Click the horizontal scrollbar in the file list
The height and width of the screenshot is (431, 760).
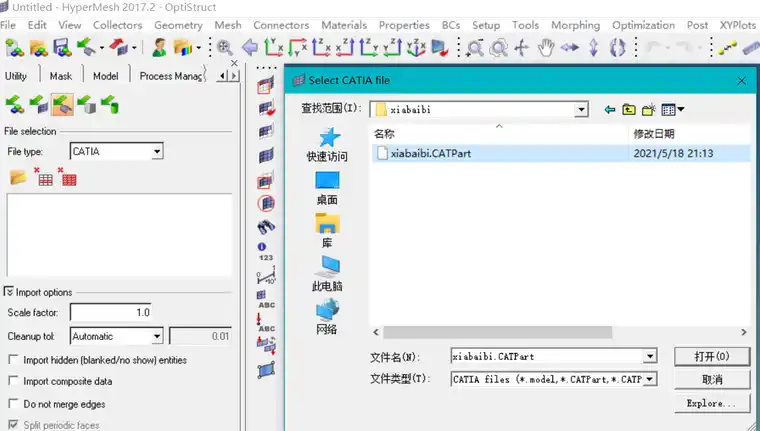pos(498,332)
